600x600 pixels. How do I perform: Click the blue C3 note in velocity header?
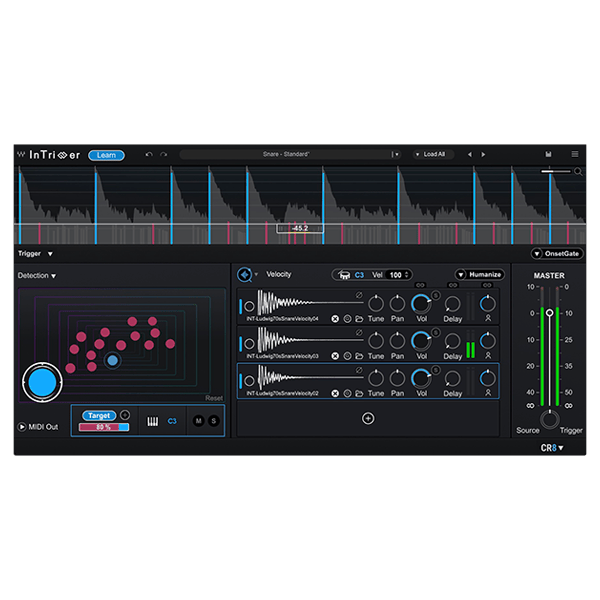pyautogui.click(x=359, y=275)
